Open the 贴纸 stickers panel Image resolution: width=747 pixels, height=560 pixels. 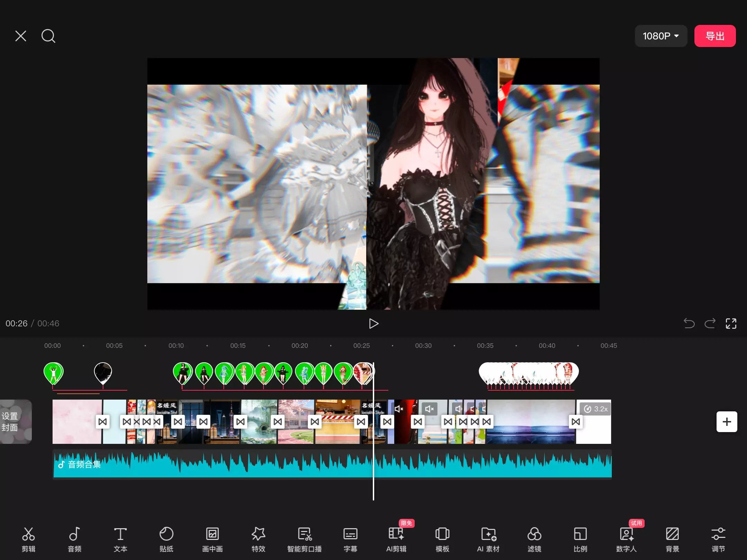tap(166, 539)
